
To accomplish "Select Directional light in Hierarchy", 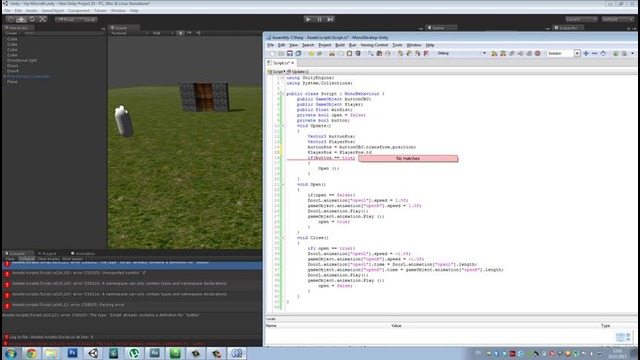I will pos(22,60).
